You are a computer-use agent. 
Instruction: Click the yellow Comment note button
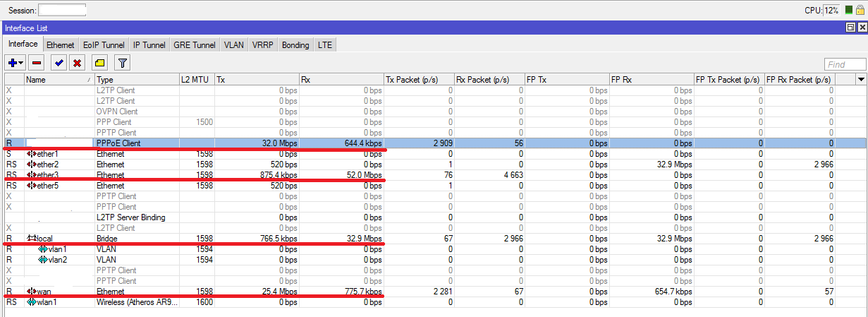coord(99,63)
